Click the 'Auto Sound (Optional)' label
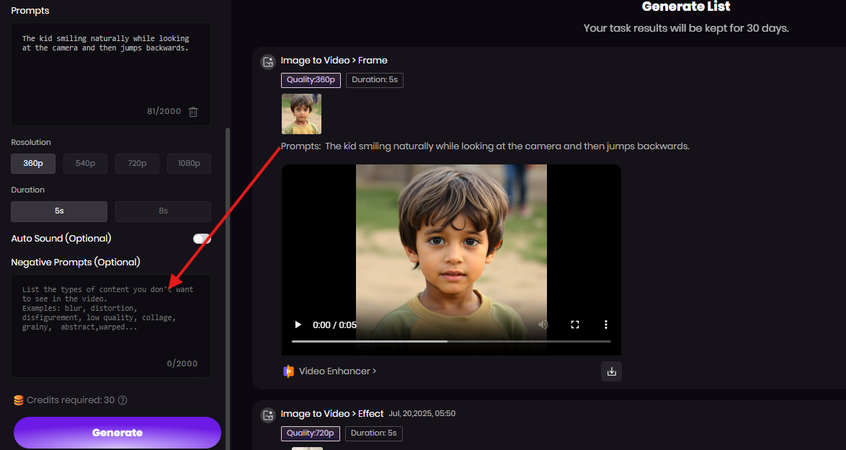The image size is (846, 450). click(61, 238)
